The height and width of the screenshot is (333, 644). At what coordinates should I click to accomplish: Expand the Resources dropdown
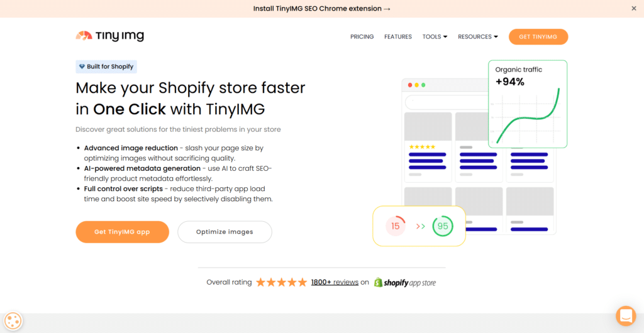pos(478,36)
